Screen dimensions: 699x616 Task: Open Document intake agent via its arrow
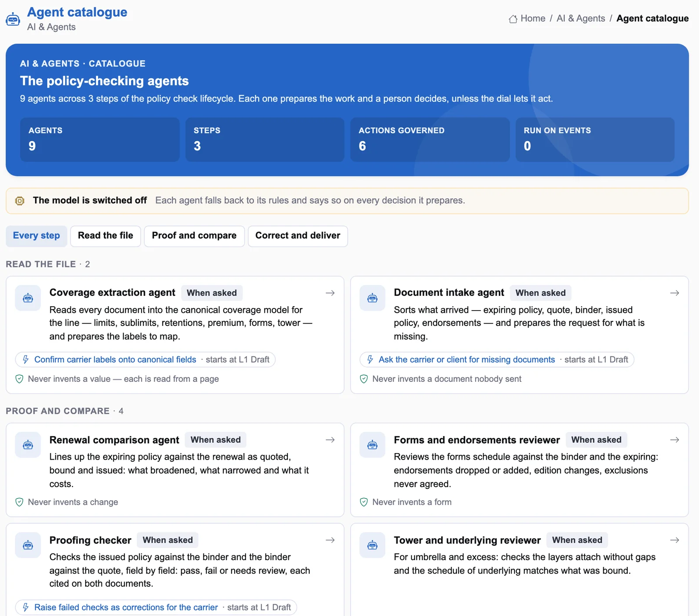click(675, 293)
